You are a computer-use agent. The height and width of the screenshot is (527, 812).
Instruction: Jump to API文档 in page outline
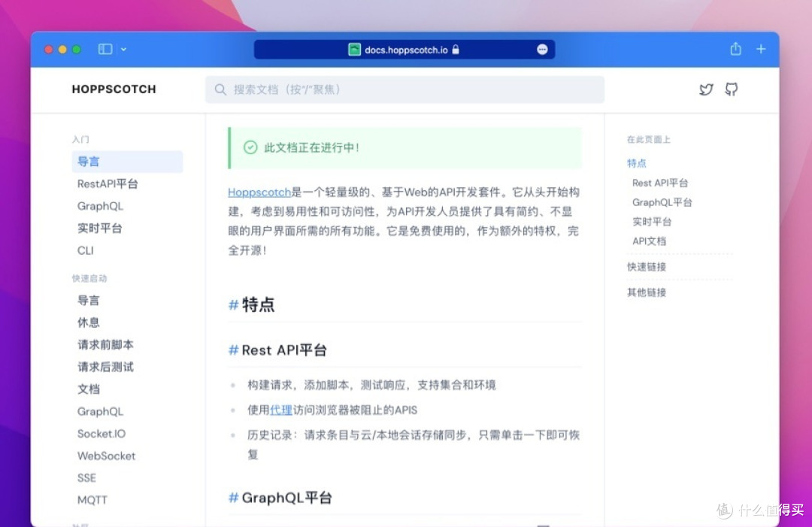point(649,241)
